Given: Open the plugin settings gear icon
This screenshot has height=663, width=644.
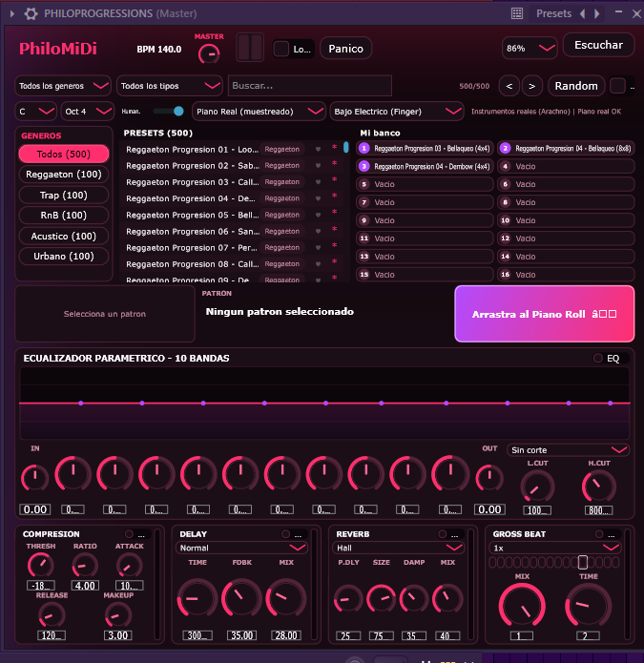Looking at the screenshot, I should tap(31, 13).
